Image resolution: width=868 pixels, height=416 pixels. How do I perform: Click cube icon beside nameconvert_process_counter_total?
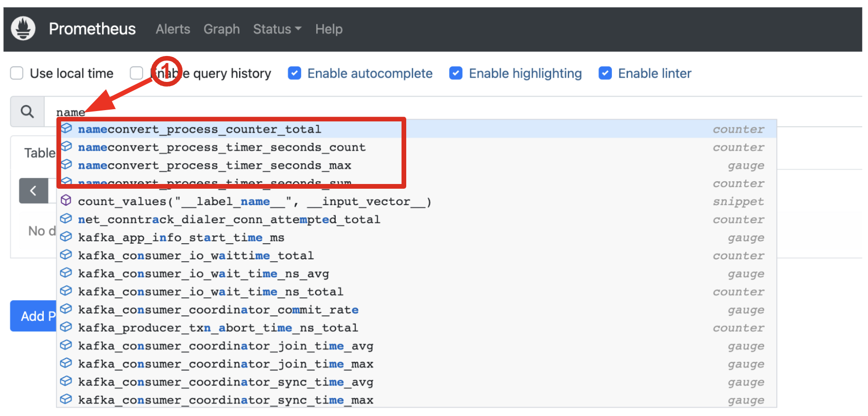tap(66, 128)
